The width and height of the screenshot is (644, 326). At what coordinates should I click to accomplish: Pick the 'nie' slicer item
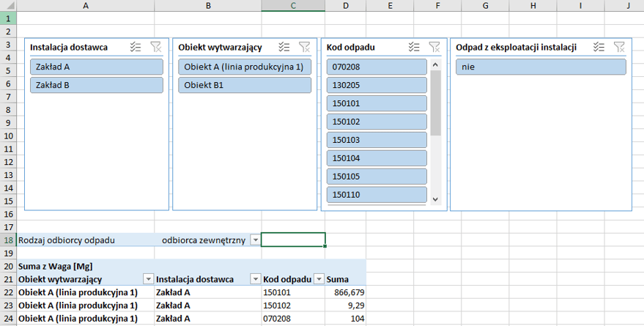pyautogui.click(x=541, y=67)
